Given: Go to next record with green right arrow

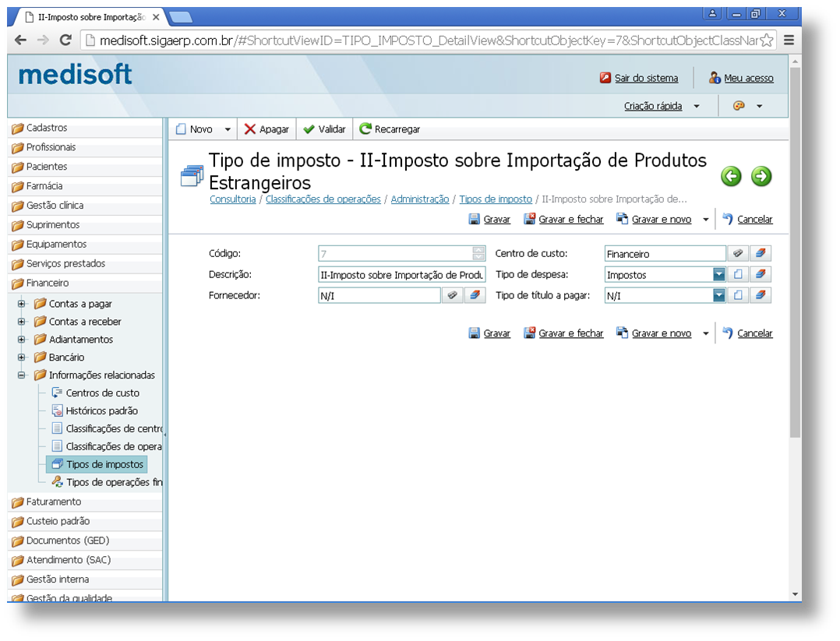Looking at the screenshot, I should pyautogui.click(x=761, y=176).
